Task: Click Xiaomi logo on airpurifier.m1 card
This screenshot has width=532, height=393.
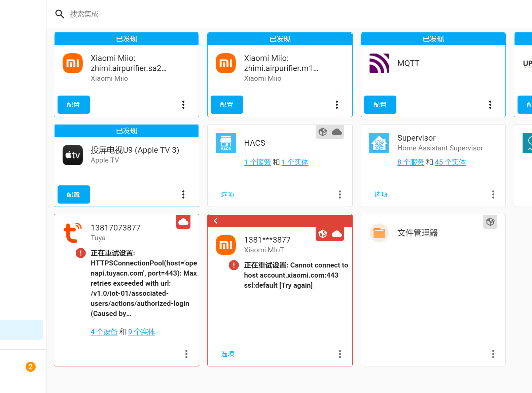Action: pos(226,63)
